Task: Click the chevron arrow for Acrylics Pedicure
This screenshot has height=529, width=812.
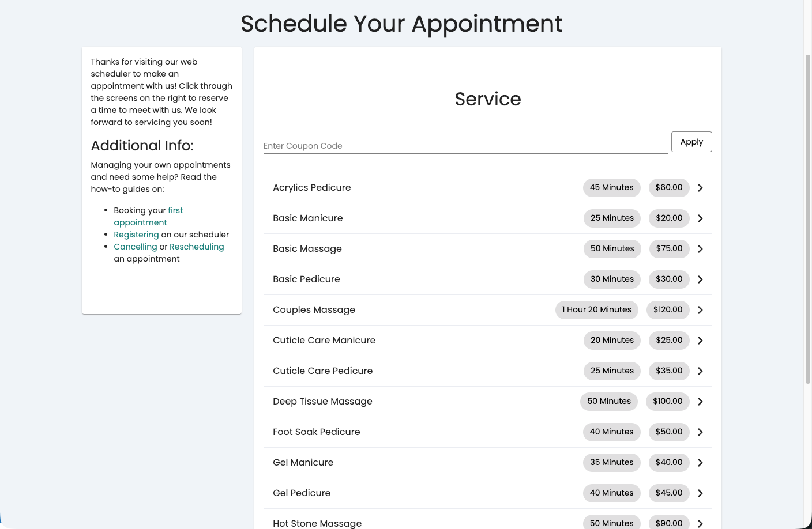Action: click(700, 188)
